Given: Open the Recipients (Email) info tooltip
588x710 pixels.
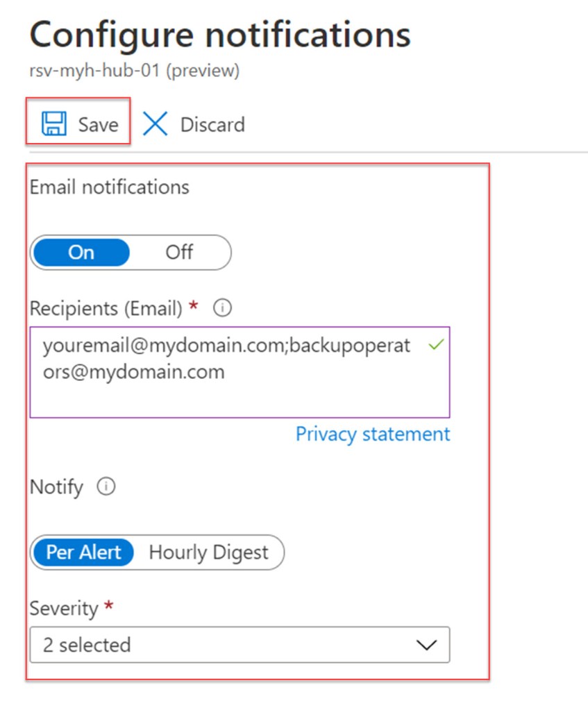Looking at the screenshot, I should coord(221,308).
